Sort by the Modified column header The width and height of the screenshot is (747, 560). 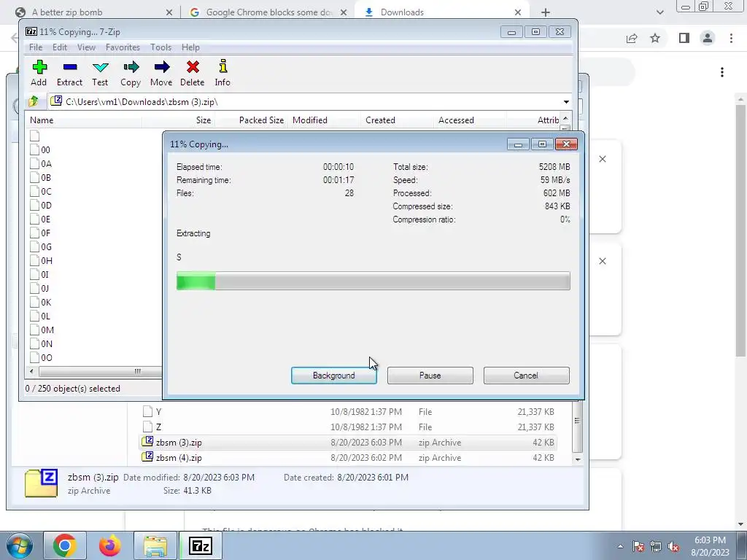coord(324,120)
